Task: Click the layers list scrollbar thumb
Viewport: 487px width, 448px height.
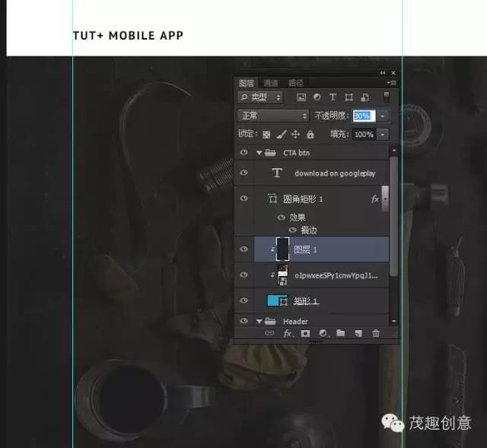Action: [x=394, y=216]
